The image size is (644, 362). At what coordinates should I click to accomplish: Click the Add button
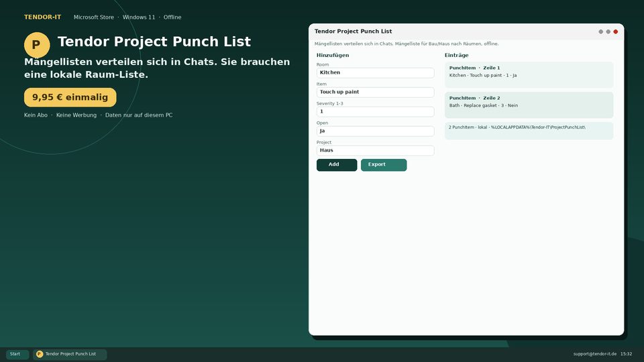click(336, 165)
